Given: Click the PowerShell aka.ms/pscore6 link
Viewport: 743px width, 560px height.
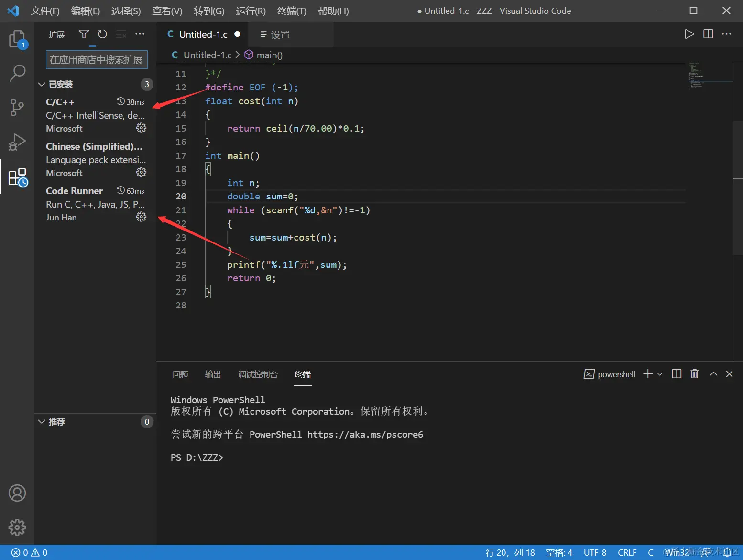Looking at the screenshot, I should pyautogui.click(x=365, y=434).
